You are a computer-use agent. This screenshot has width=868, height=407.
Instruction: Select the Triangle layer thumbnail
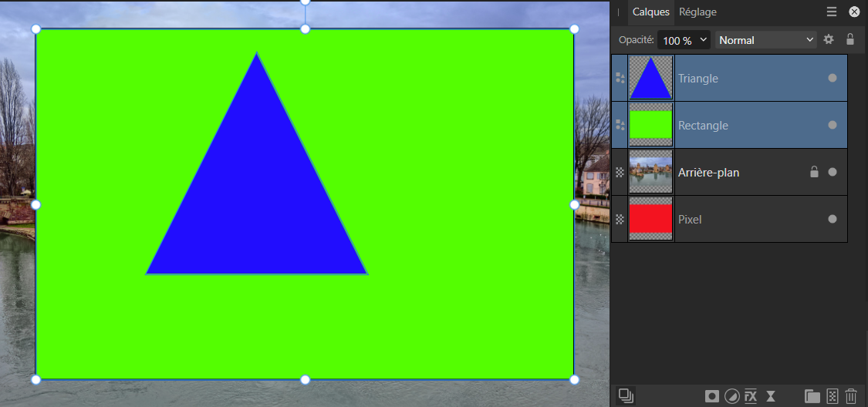click(x=651, y=78)
